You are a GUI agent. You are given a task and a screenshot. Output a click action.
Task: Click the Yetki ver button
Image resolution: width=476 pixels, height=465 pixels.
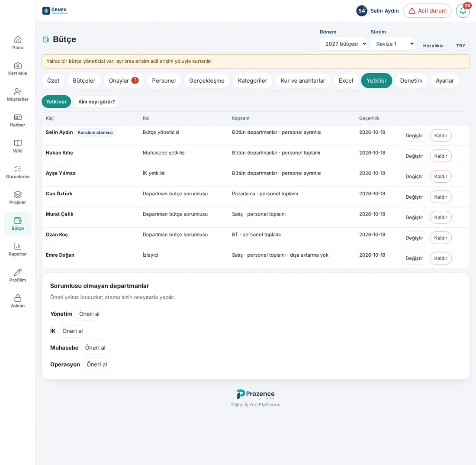56,102
